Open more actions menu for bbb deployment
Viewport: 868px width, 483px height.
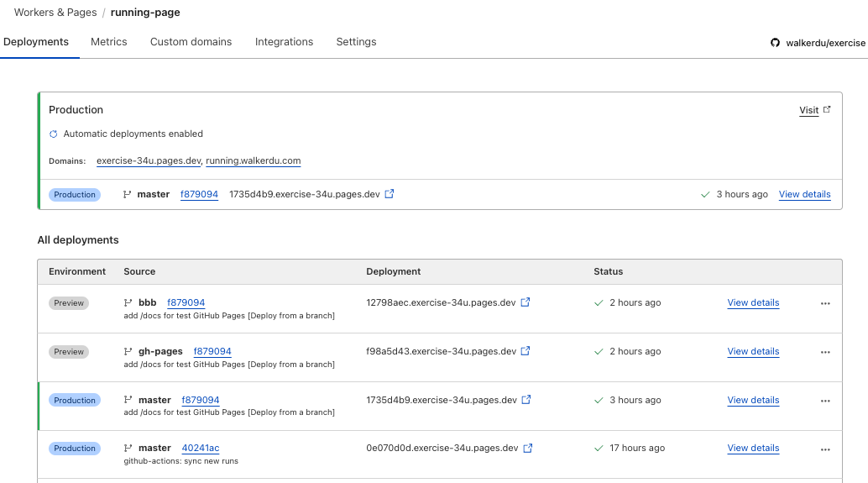(825, 303)
